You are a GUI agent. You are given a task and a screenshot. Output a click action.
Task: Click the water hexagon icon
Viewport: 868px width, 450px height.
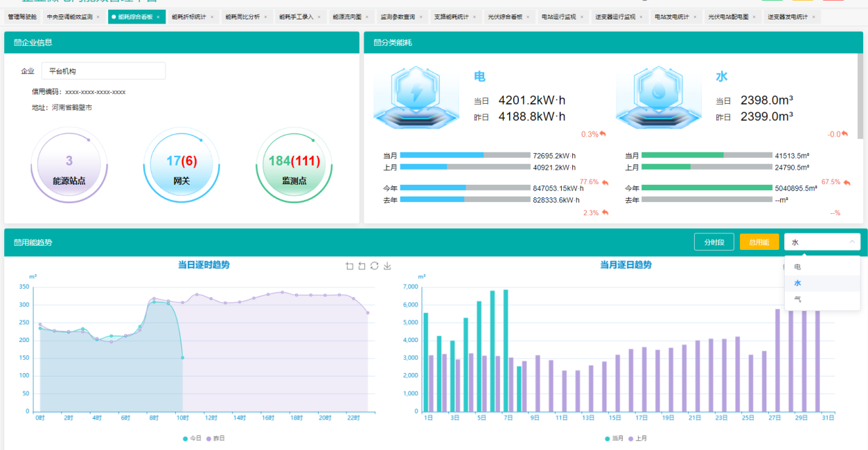[x=658, y=96]
